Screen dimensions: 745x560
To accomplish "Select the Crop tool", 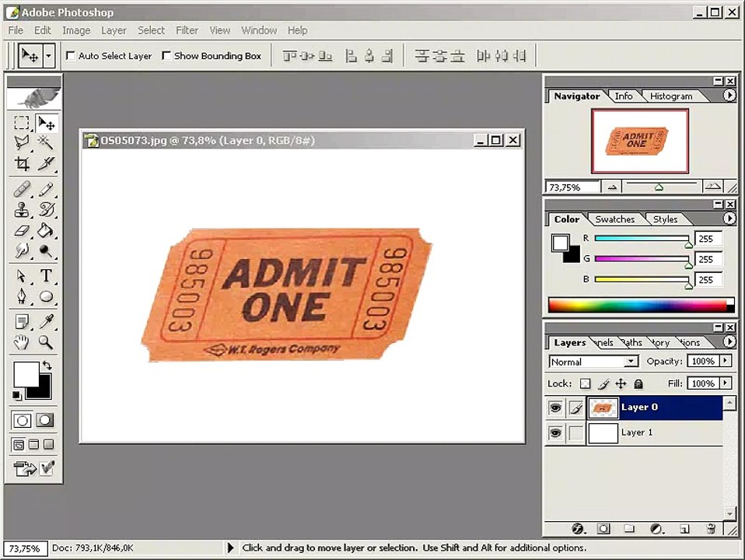I will click(x=21, y=163).
